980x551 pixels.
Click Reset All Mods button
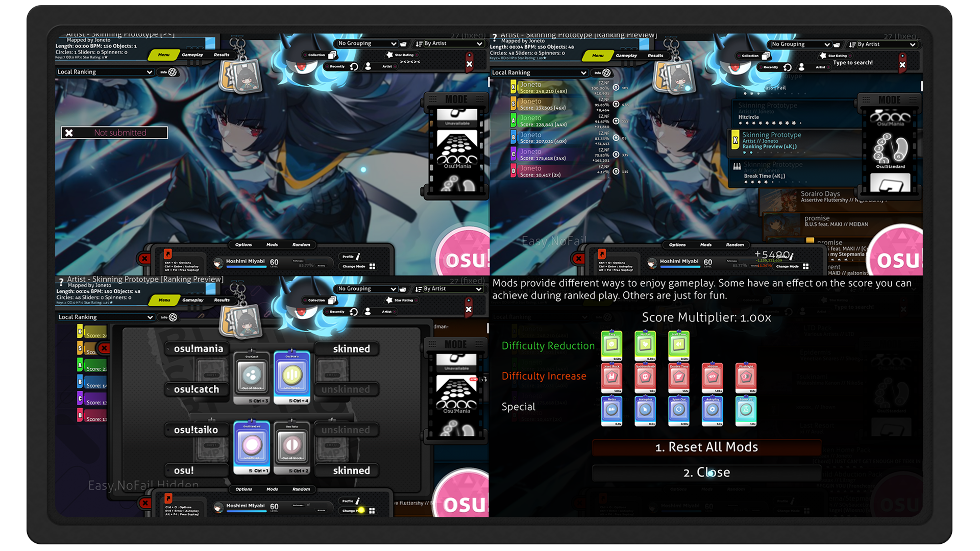706,447
